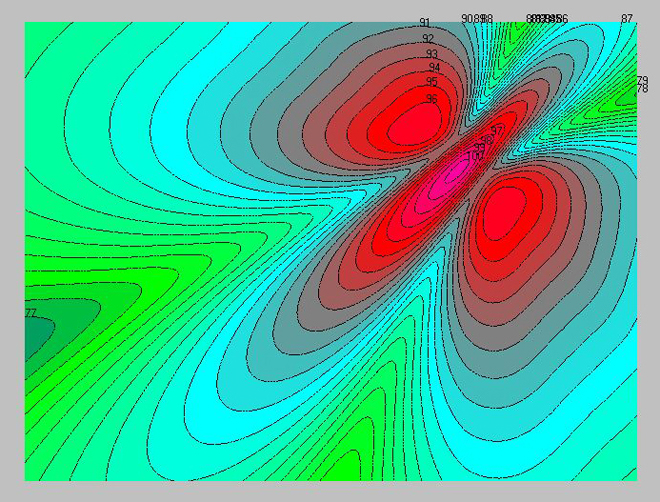Select the contour label 97

pyautogui.click(x=497, y=130)
